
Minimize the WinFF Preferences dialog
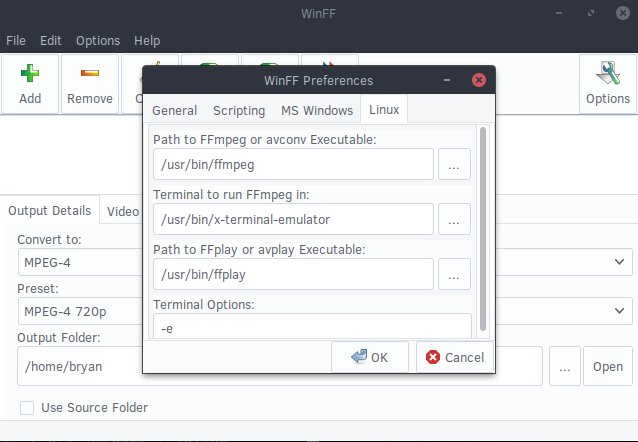click(447, 80)
